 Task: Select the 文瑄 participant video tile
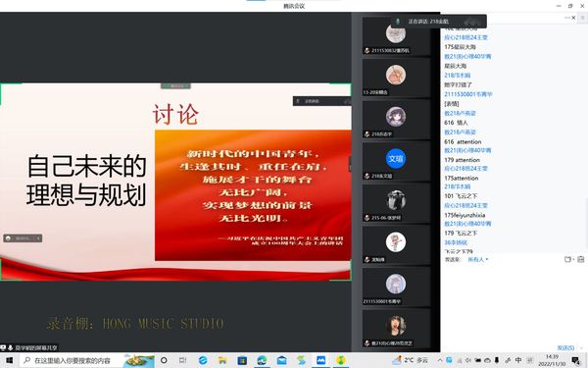[x=396, y=161]
